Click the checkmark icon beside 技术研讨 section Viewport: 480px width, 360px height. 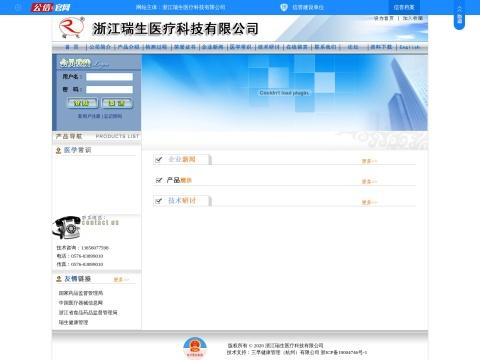[159, 201]
